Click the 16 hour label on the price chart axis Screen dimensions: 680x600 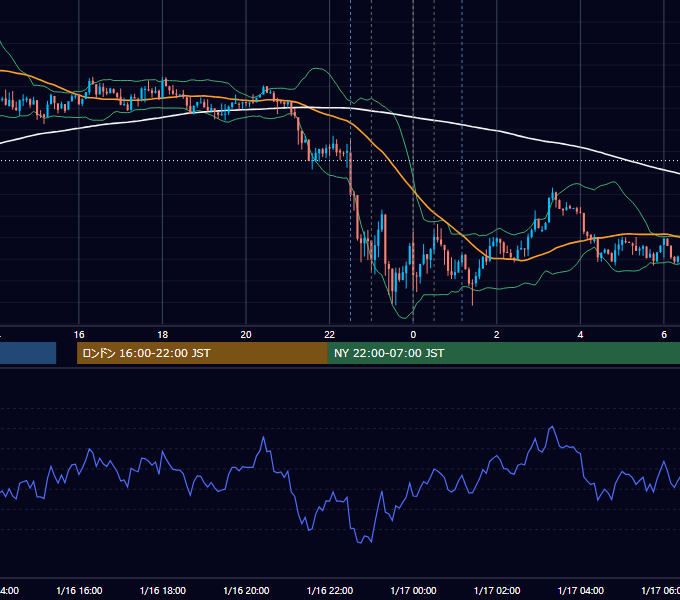click(x=79, y=335)
